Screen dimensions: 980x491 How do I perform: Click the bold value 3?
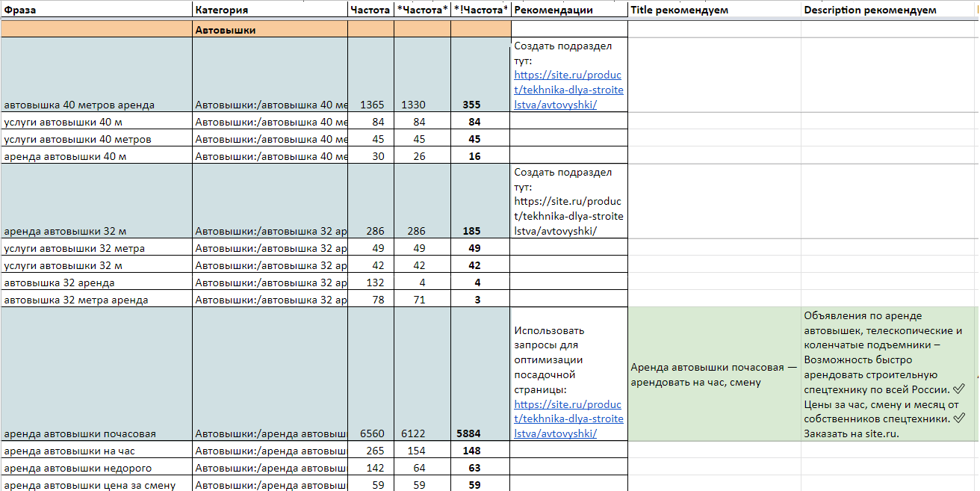point(477,300)
